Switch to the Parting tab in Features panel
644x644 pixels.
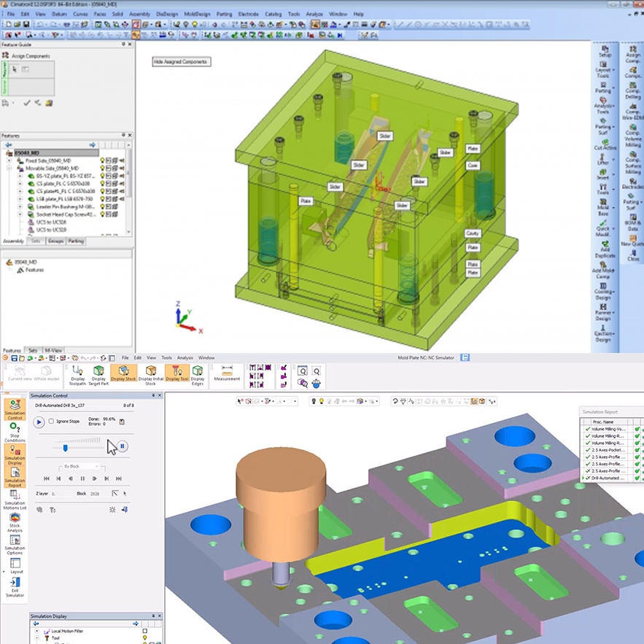pyautogui.click(x=76, y=241)
